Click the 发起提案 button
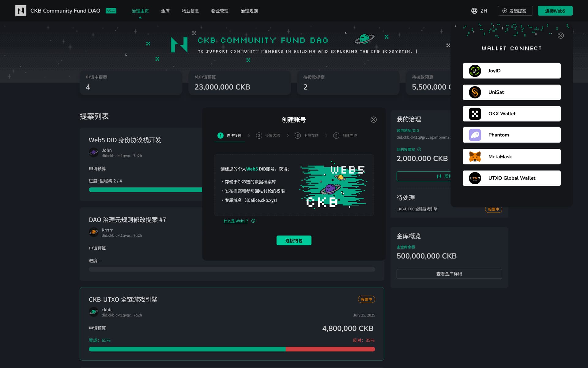Screen dimensions: 588x368 (515, 11)
